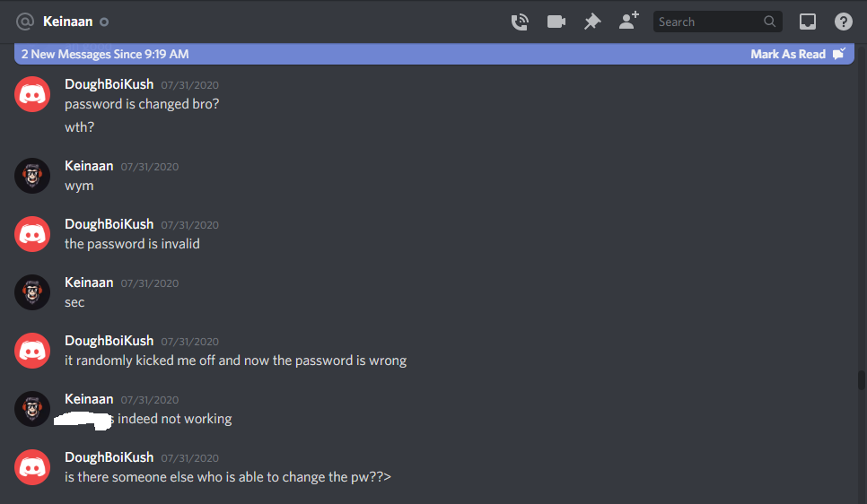Click the @ icon beside Keinaan
Image resolution: width=867 pixels, height=504 pixels.
(25, 22)
